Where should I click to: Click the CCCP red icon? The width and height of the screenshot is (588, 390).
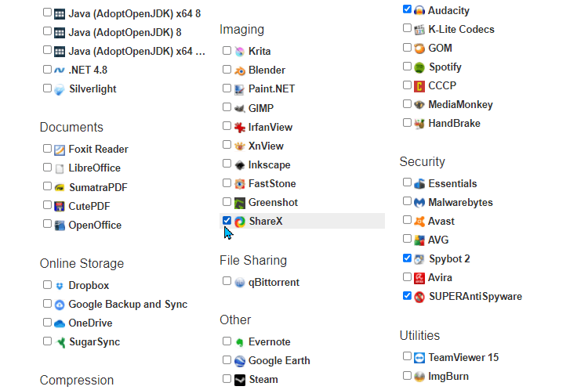(419, 86)
